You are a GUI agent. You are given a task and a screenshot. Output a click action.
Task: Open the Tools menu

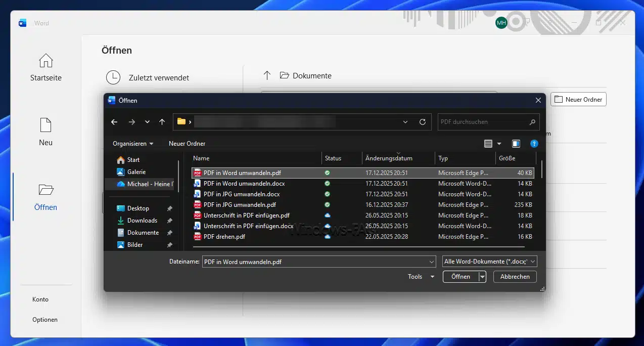(421, 277)
